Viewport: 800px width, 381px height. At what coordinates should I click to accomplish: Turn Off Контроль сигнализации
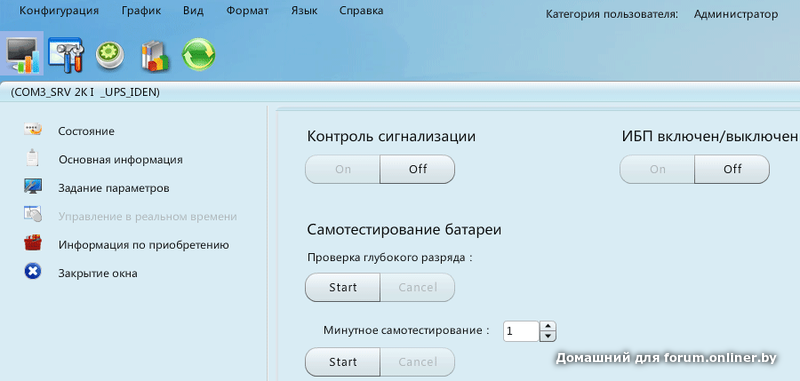click(417, 169)
